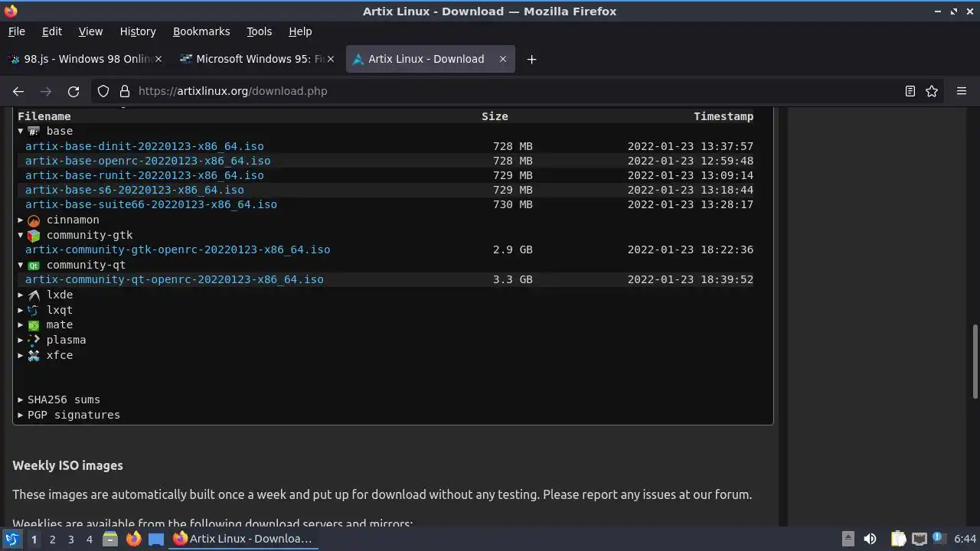
Task: Toggle reader view icon
Action: (x=910, y=91)
